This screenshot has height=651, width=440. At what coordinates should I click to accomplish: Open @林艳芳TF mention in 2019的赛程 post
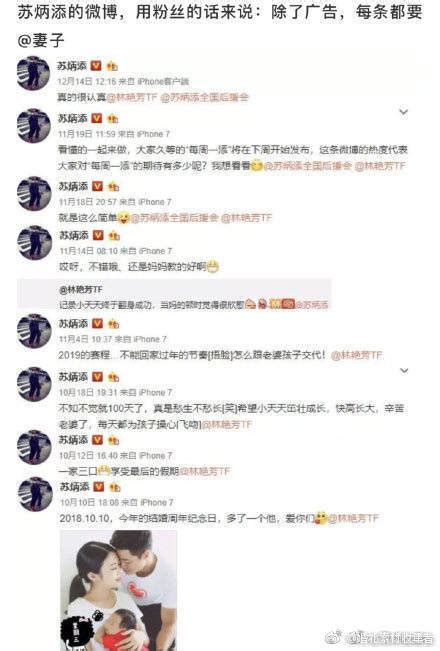click(x=357, y=355)
